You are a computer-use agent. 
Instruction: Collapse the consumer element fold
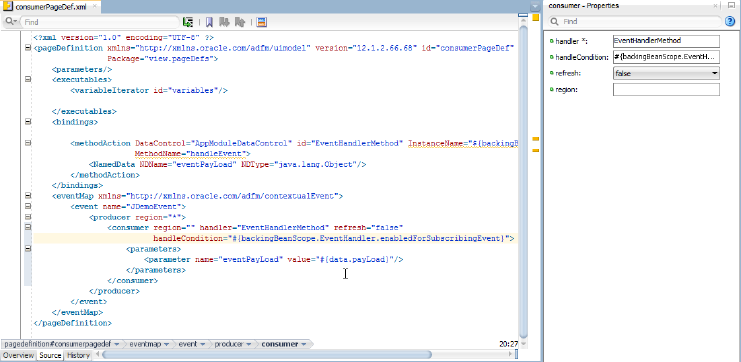click(28, 227)
